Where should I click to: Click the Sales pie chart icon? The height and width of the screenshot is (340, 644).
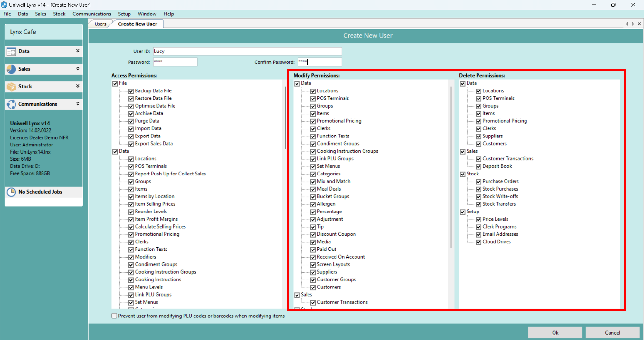coord(11,69)
